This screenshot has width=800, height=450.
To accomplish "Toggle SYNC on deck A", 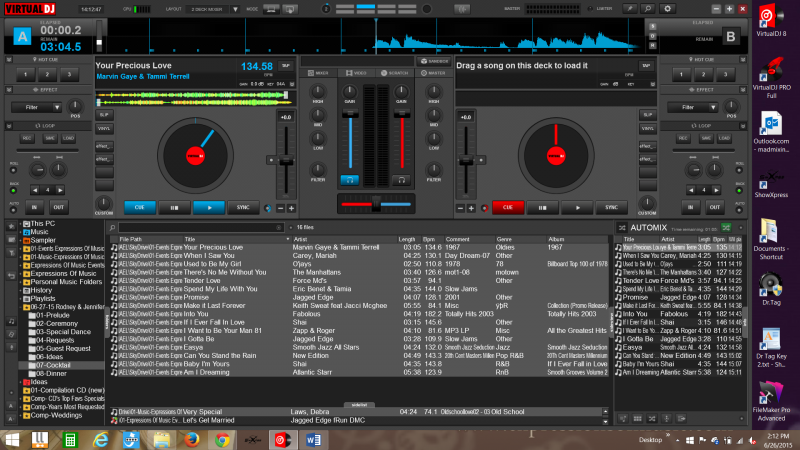I will [243, 208].
